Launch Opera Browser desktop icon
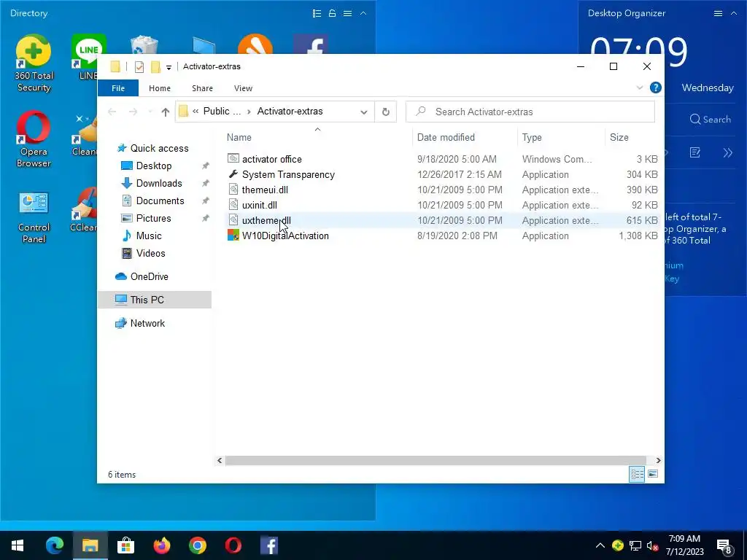The image size is (747, 560). pyautogui.click(x=34, y=139)
